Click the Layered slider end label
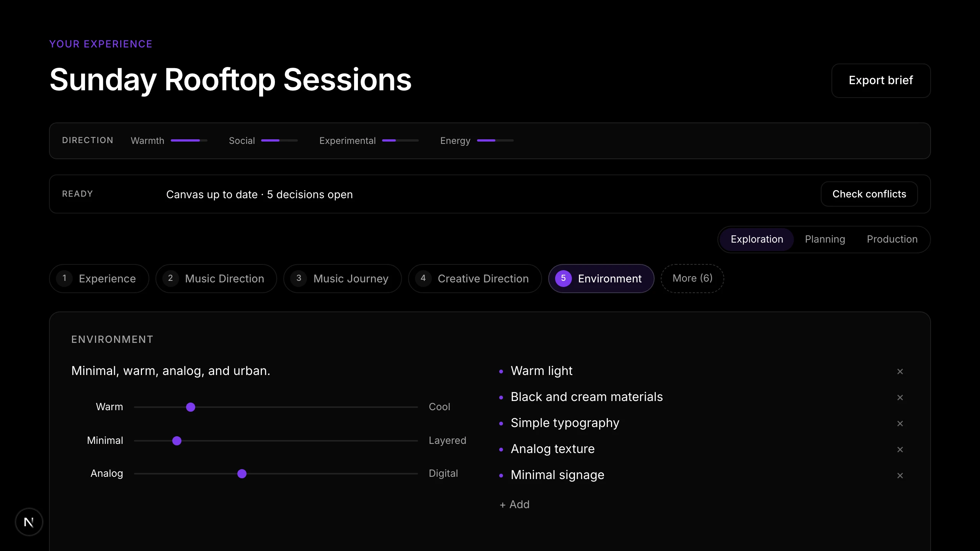980x551 pixels. [x=448, y=440]
